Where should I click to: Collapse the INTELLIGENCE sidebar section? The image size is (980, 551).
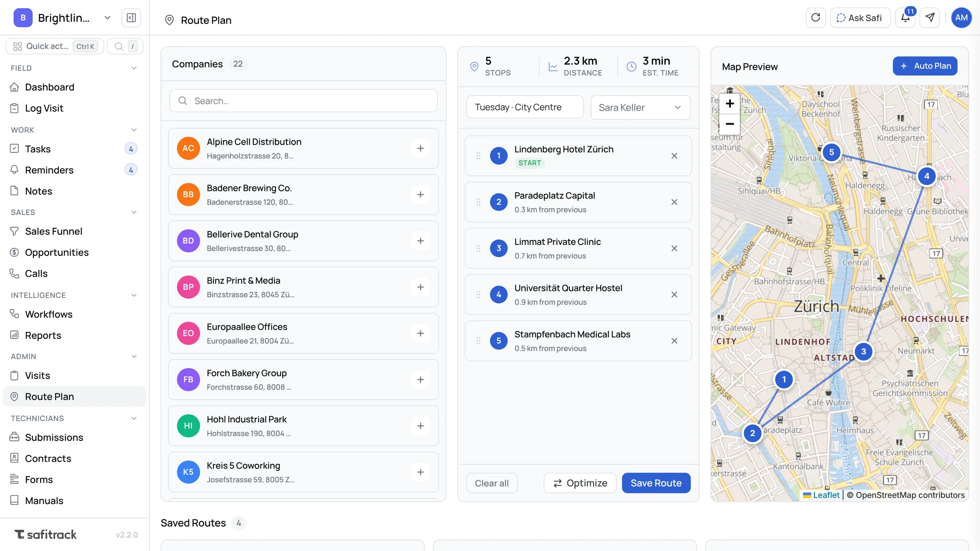click(134, 295)
